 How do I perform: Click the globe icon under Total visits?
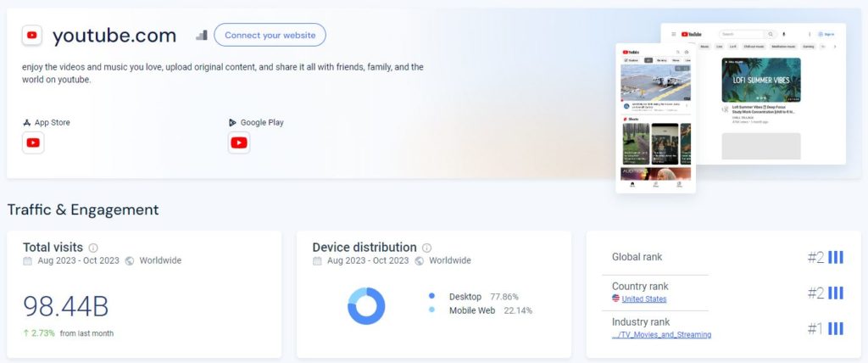pos(130,260)
